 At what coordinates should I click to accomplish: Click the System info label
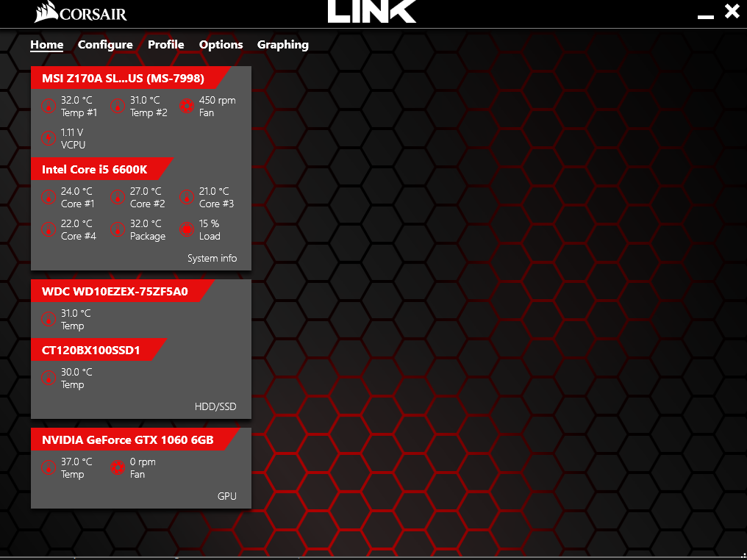tap(212, 258)
